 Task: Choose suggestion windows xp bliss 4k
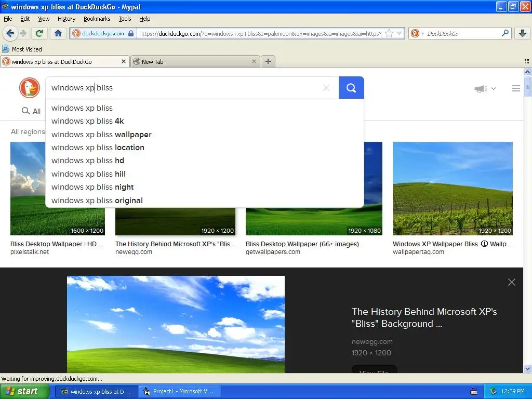point(205,121)
